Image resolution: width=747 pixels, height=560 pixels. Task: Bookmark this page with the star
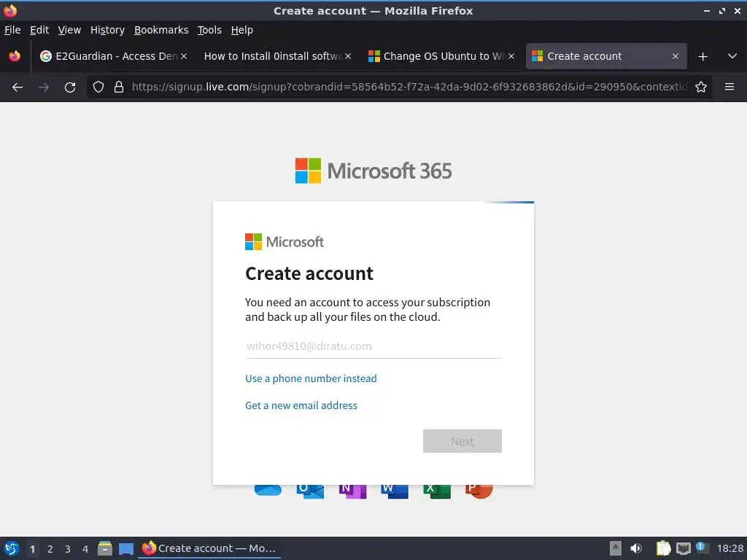pyautogui.click(x=701, y=87)
